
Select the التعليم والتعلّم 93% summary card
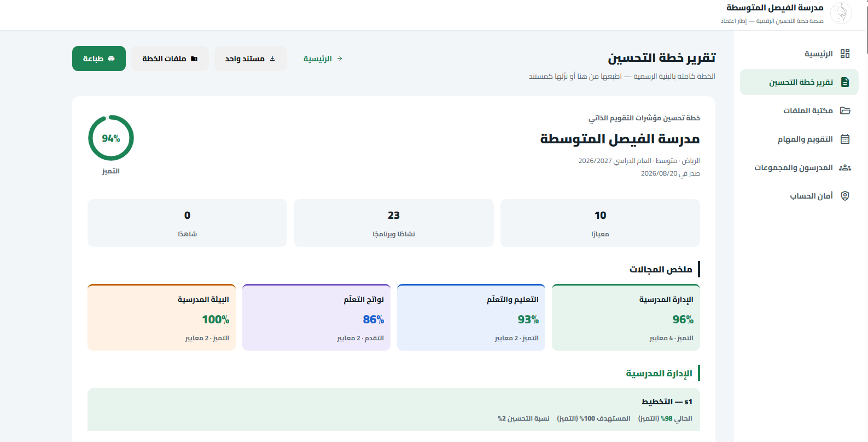[x=471, y=317]
